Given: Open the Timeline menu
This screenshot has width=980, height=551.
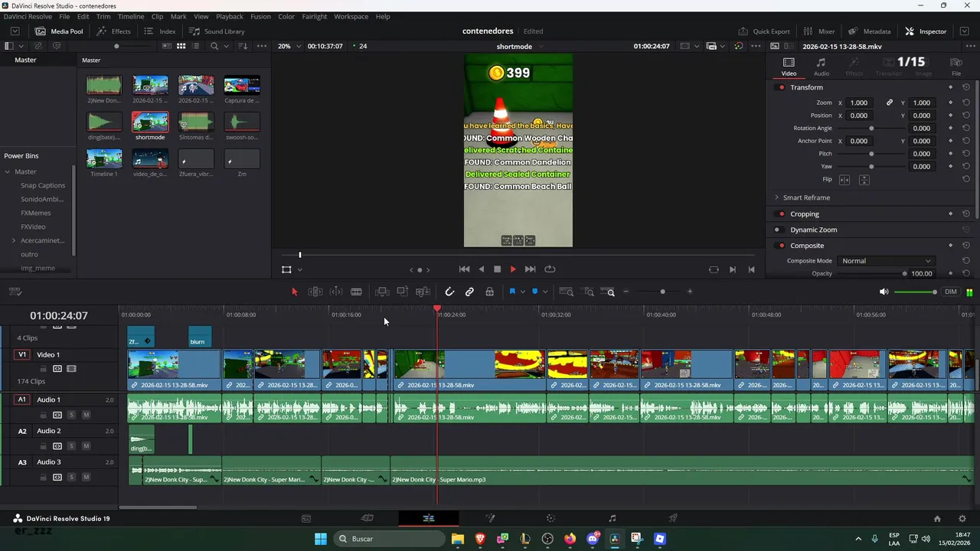Looking at the screenshot, I should [131, 16].
